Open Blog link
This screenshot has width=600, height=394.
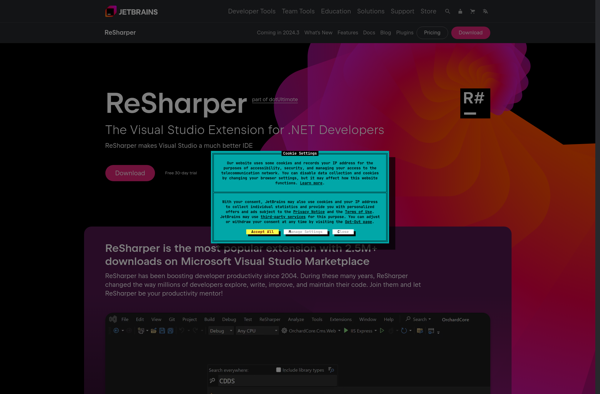tap(385, 33)
